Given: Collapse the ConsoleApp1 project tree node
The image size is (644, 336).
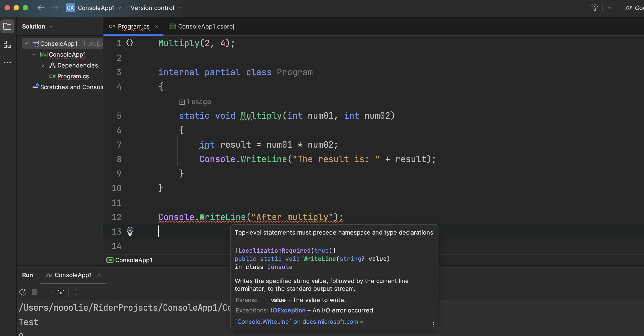Looking at the screenshot, I should click(34, 54).
